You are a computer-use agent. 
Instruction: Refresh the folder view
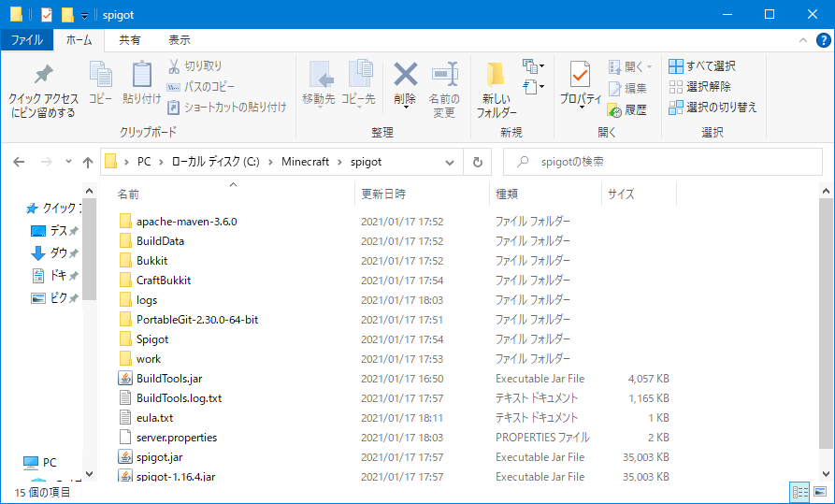tap(478, 162)
